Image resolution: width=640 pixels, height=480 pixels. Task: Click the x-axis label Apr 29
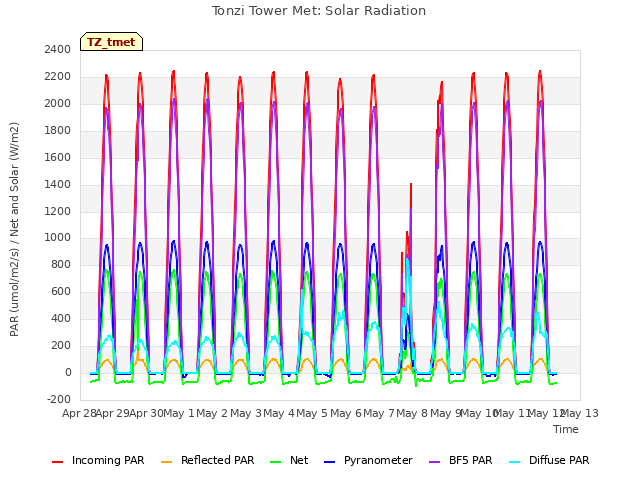click(x=113, y=413)
